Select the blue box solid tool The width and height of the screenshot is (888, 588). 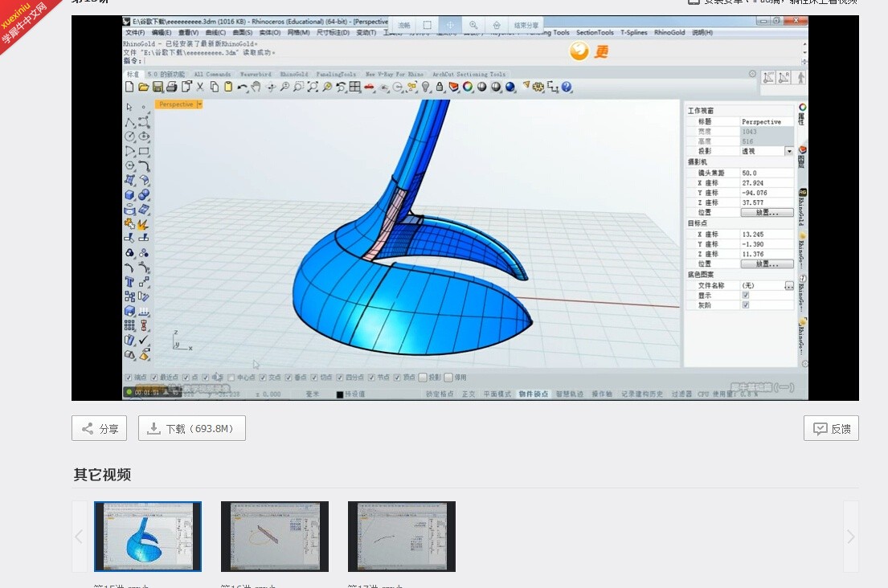click(129, 194)
